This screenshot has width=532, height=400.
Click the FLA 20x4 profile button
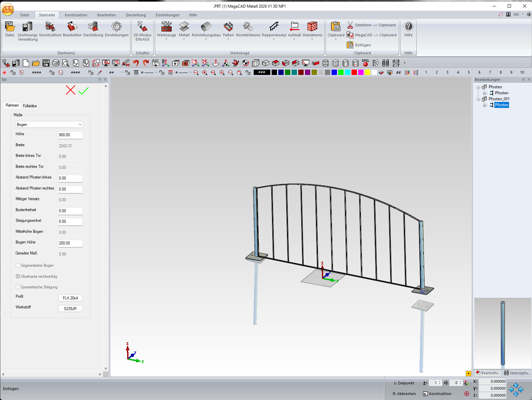click(70, 298)
